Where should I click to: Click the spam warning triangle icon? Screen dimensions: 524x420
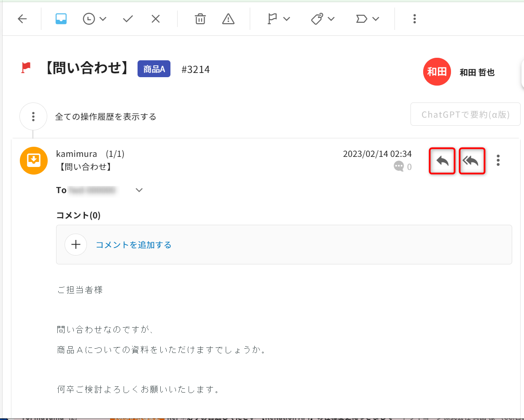click(228, 19)
